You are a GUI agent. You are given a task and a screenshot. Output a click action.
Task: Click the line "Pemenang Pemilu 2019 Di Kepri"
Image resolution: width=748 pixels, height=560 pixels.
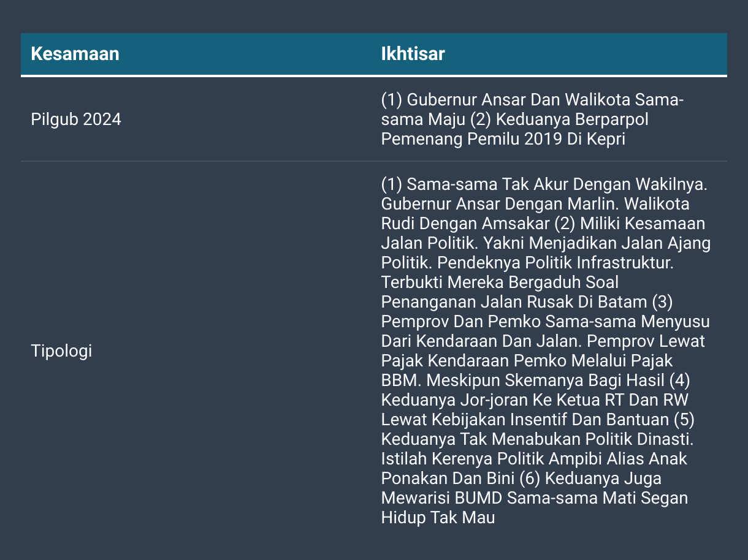tap(503, 138)
